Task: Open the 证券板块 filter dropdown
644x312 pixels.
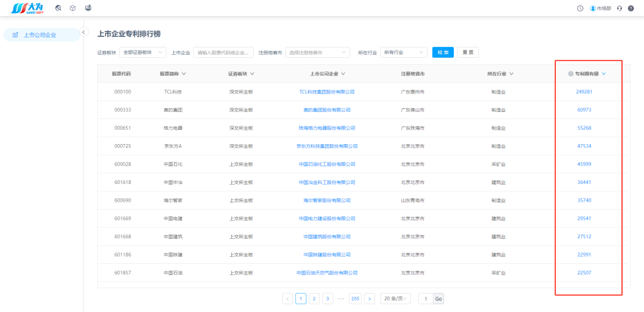Action: pyautogui.click(x=143, y=52)
